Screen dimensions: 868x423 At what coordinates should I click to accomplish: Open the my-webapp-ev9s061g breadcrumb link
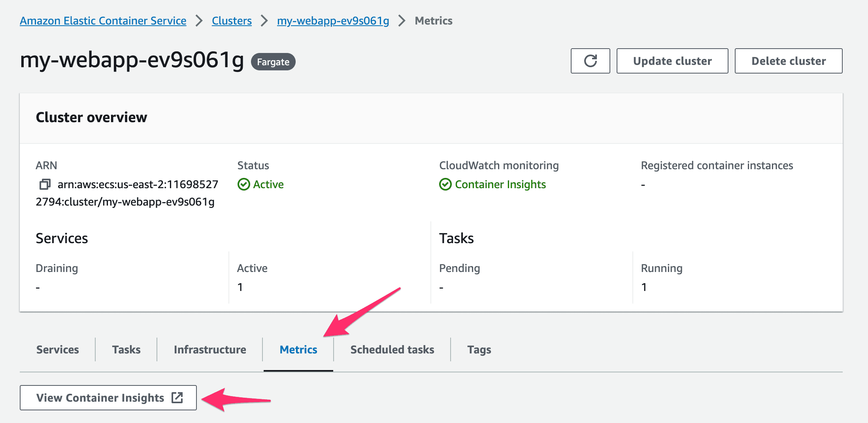click(x=333, y=21)
